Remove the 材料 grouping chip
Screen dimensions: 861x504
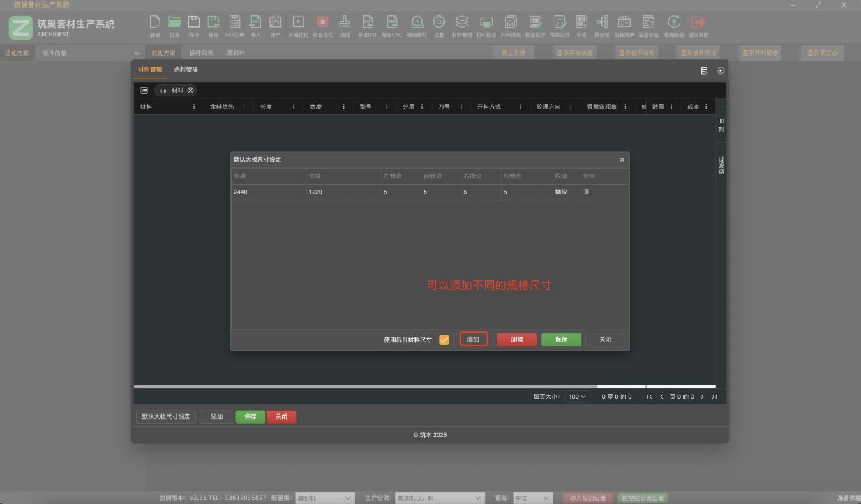click(190, 91)
